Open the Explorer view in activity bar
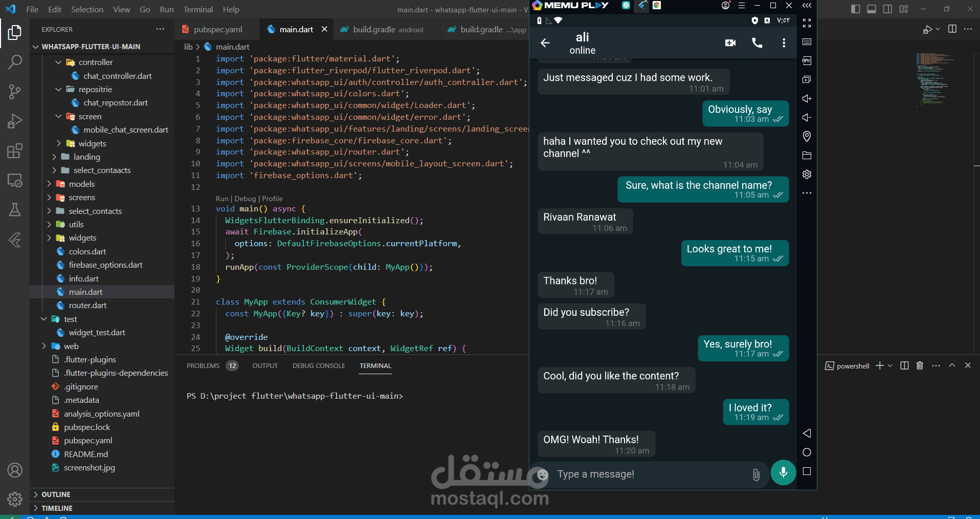This screenshot has width=980, height=519. click(x=15, y=33)
